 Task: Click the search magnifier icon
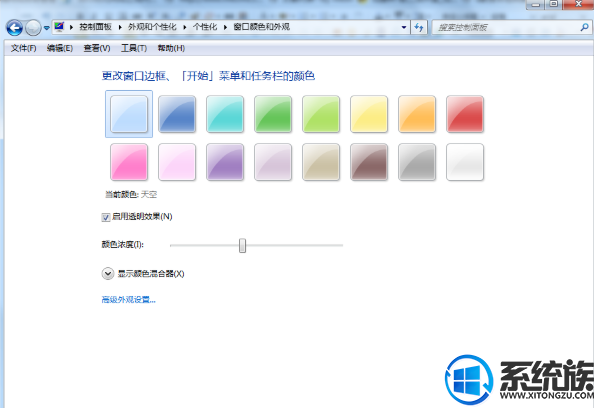click(585, 27)
